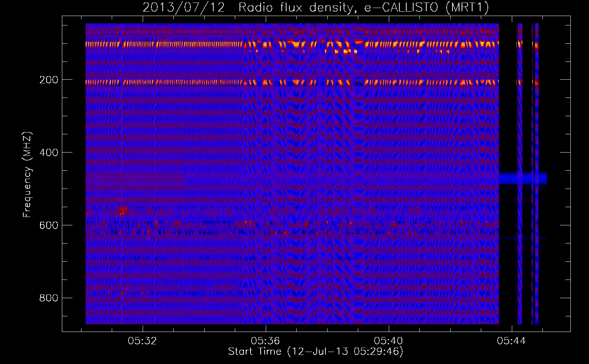This screenshot has height=364, width=589.
Task: Click the 200 frequency tick label
Action: tap(49, 80)
